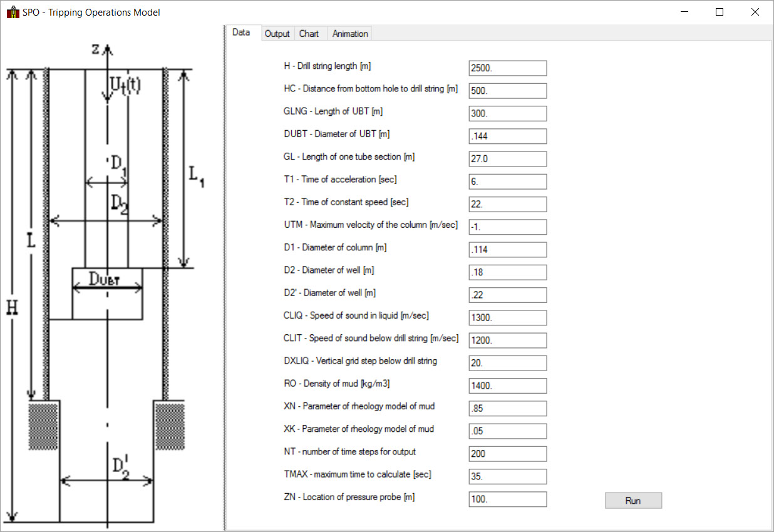Click the RO density of mud field

click(x=507, y=386)
